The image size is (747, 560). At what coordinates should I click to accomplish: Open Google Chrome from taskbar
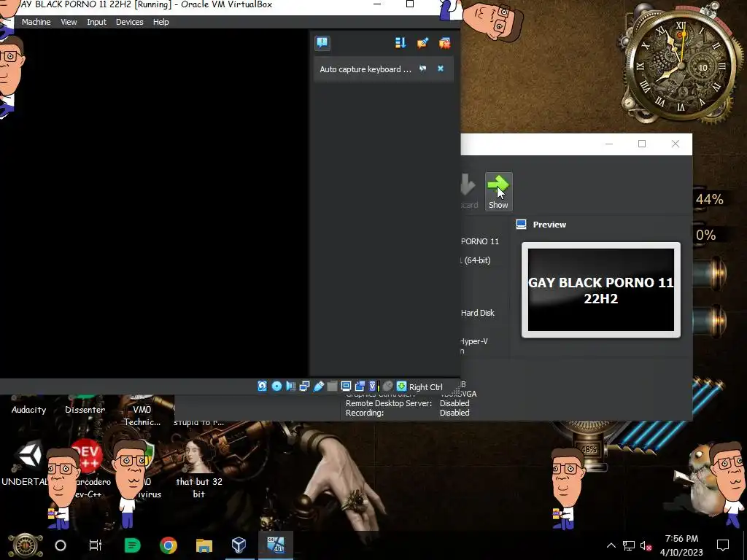(x=169, y=545)
